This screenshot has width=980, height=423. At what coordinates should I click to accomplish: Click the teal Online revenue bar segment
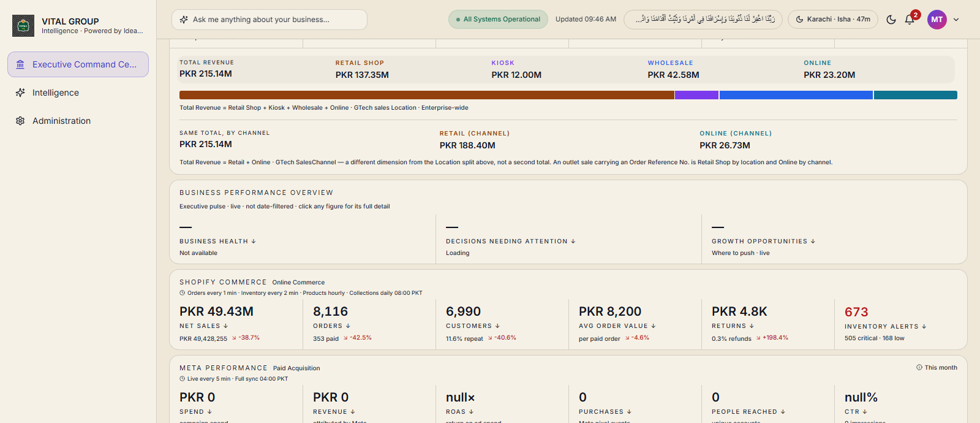click(916, 95)
